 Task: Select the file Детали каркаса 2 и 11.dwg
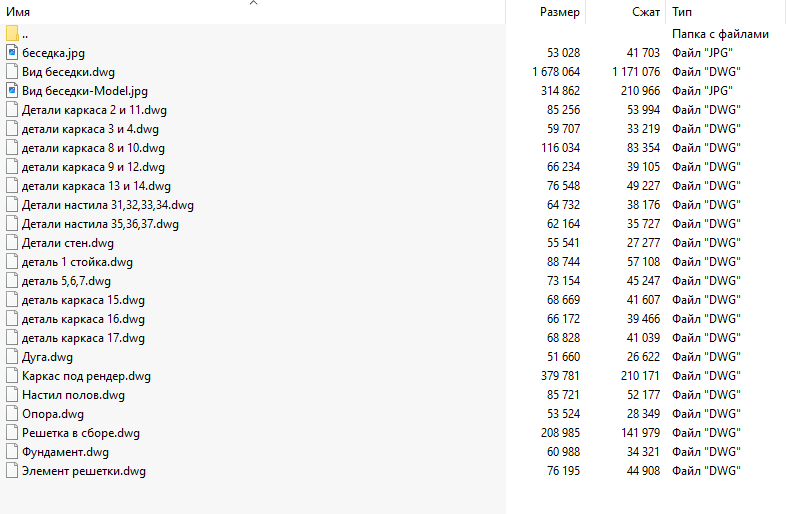[x=94, y=110]
